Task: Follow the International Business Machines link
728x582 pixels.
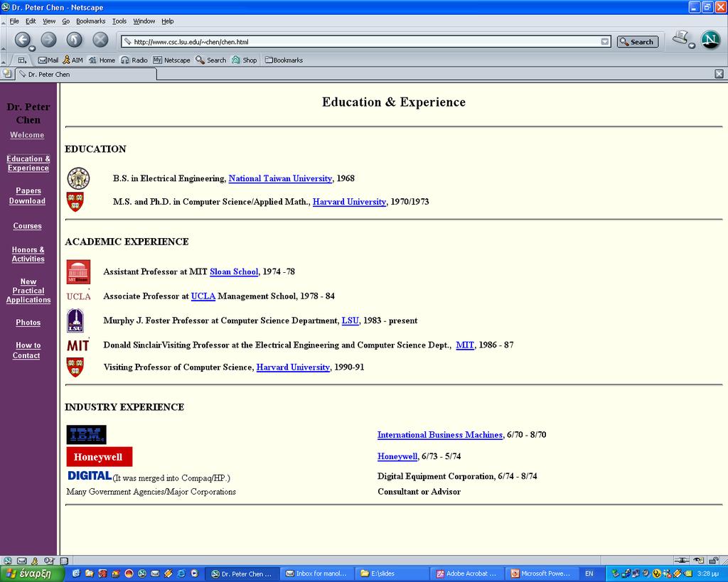Action: [440, 435]
